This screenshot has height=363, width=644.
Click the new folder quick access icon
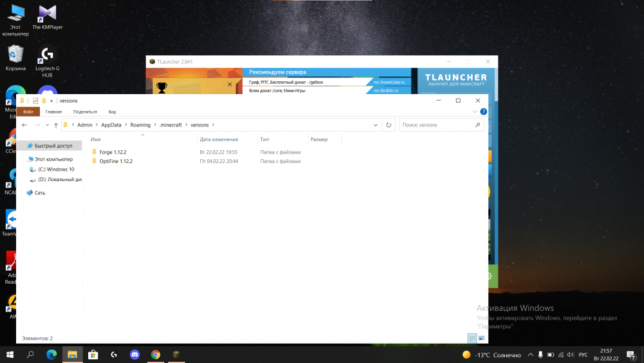44,101
